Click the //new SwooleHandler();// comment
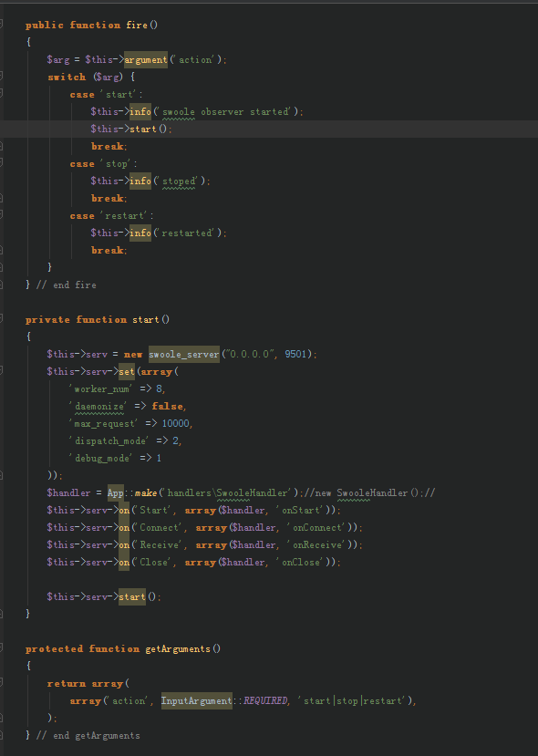538x756 pixels. pos(370,493)
